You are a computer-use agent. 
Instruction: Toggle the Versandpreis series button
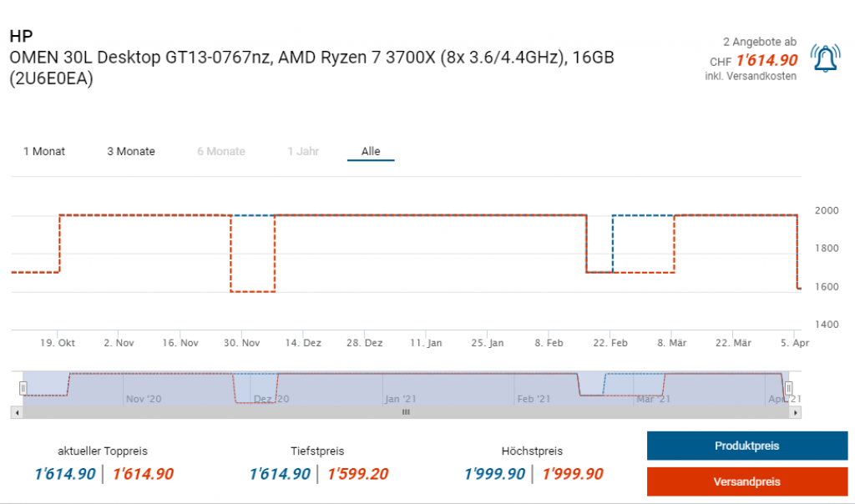pyautogui.click(x=746, y=481)
